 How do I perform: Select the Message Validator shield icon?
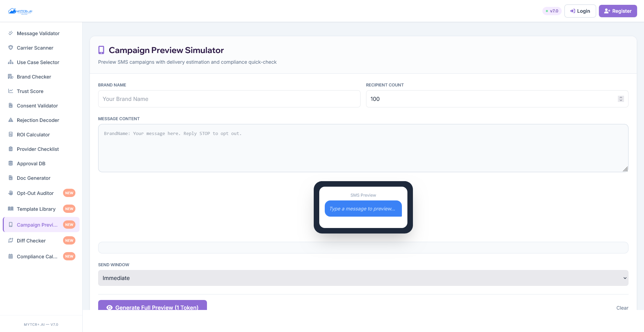(x=10, y=33)
